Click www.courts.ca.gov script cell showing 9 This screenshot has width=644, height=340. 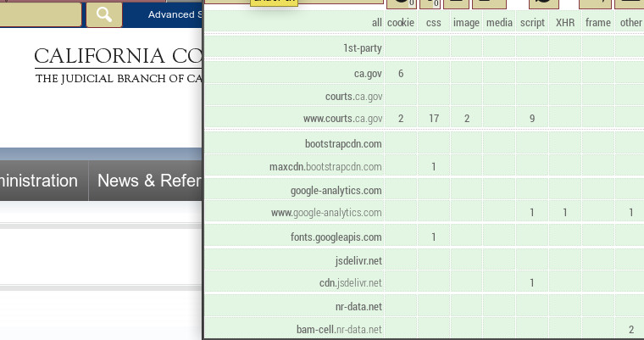532,119
